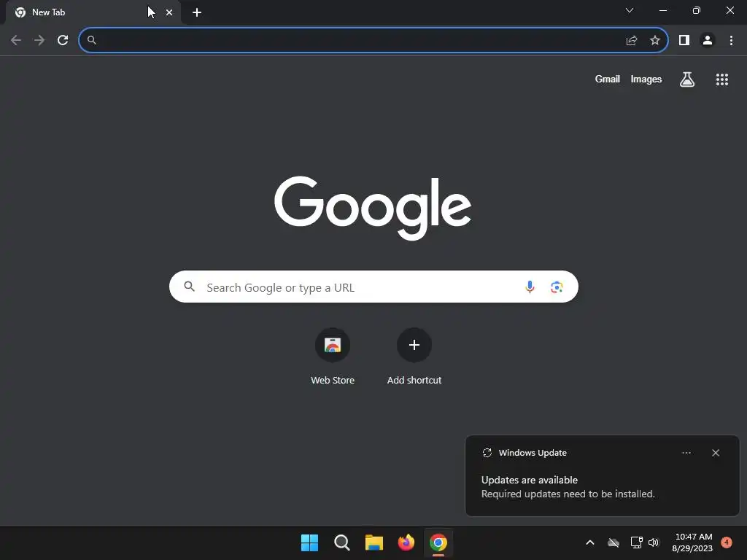The width and height of the screenshot is (747, 560).
Task: Click the share page icon in address bar
Action: [x=632, y=41]
